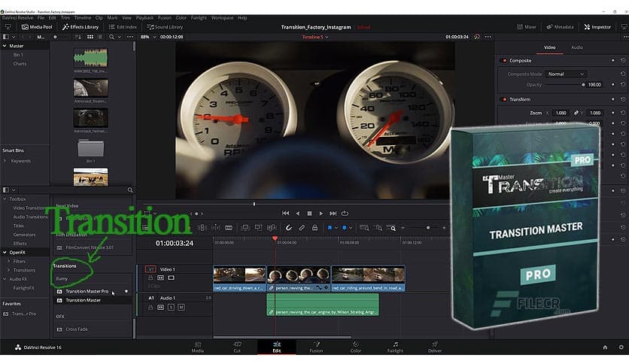Viewport: 629px width, 364px height.
Task: Select the Blade edit mode
Action: point(229,228)
